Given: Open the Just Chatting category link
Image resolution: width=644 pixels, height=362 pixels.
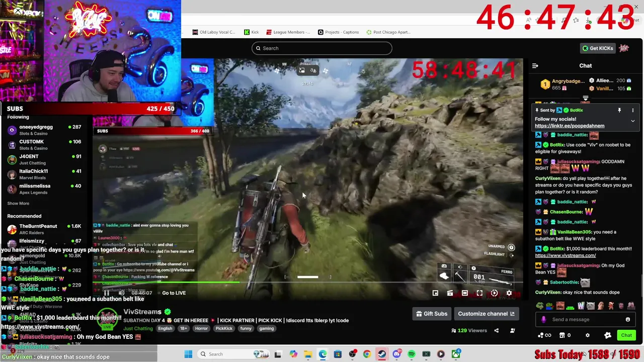Looking at the screenshot, I should (138, 329).
